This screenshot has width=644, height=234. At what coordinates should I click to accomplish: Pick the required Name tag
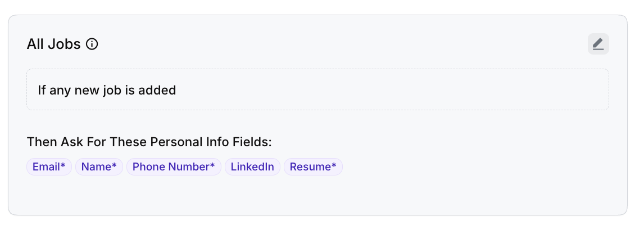click(x=99, y=167)
